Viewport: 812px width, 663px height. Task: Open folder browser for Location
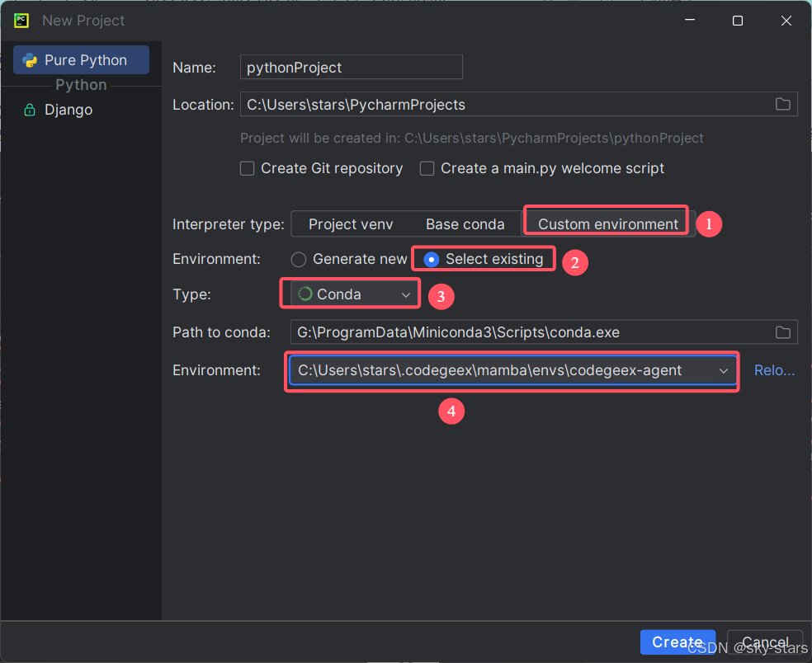pyautogui.click(x=783, y=105)
